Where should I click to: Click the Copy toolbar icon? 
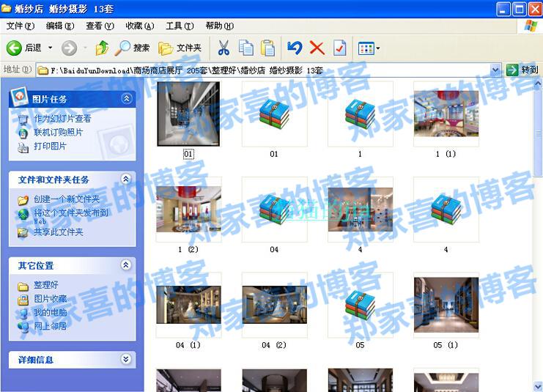click(246, 48)
